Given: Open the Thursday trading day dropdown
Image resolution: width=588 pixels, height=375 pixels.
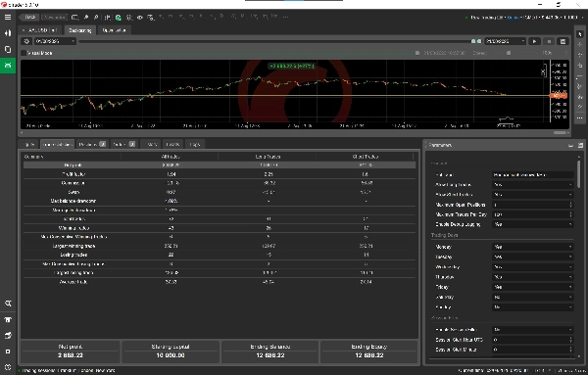Looking at the screenshot, I should click(532, 277).
